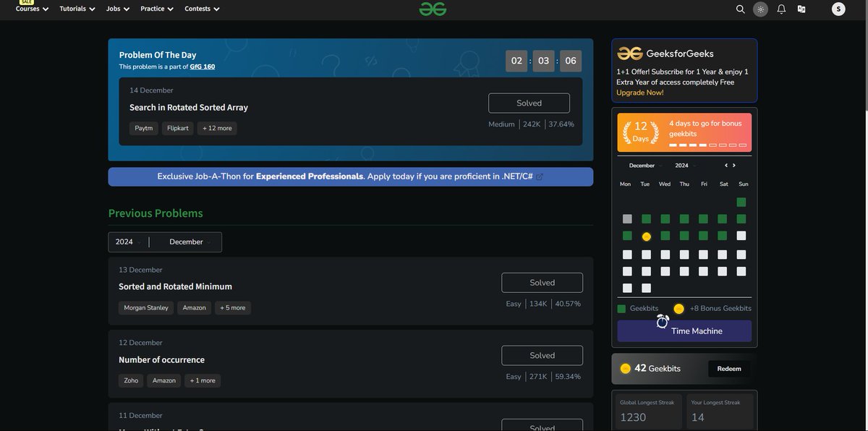Click the bonus geekbits progress dashes
The image size is (868, 431).
pyautogui.click(x=707, y=145)
